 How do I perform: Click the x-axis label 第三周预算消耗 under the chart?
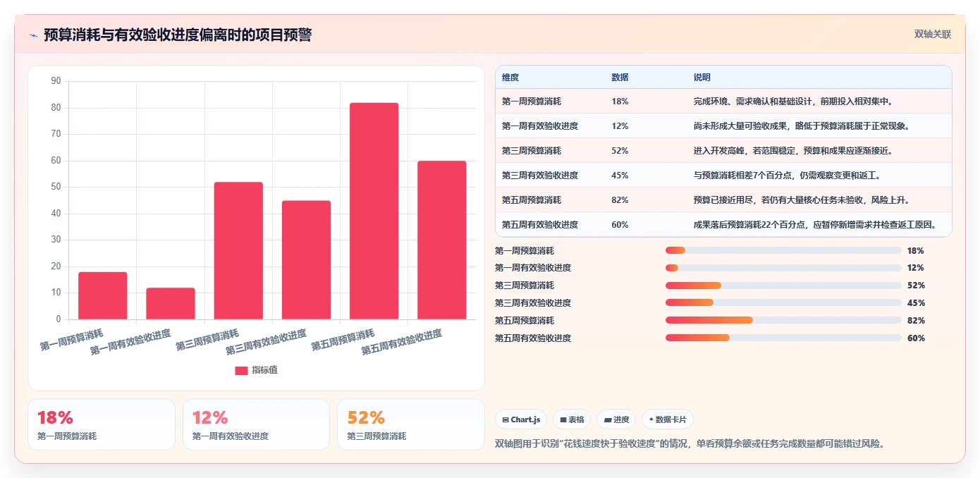(x=207, y=339)
